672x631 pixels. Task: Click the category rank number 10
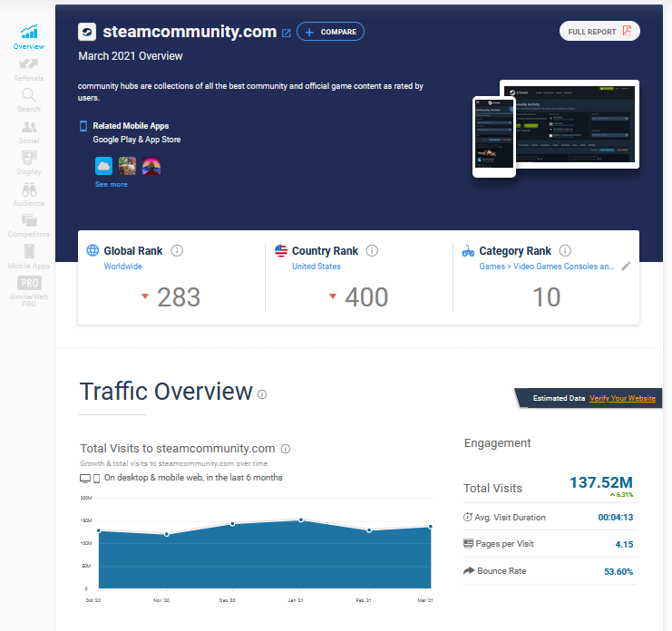(547, 296)
